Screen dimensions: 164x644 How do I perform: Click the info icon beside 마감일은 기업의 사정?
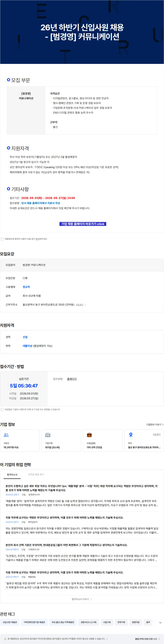point(2,409)
